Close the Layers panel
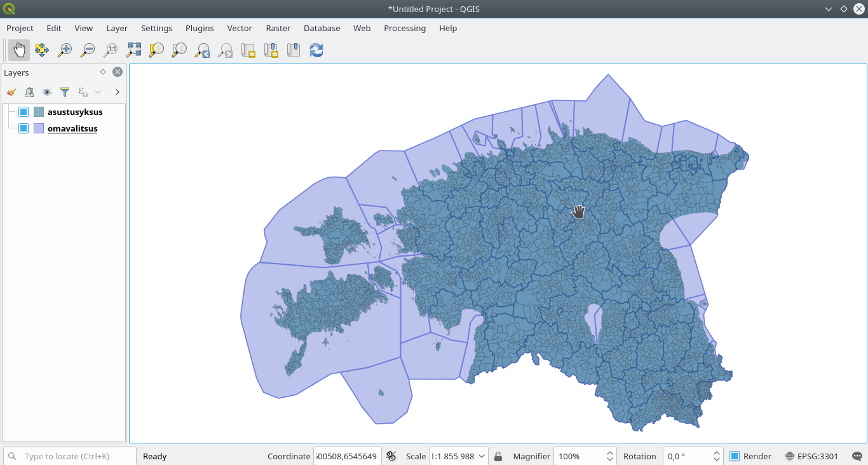The width and height of the screenshot is (868, 465). pyautogui.click(x=118, y=72)
